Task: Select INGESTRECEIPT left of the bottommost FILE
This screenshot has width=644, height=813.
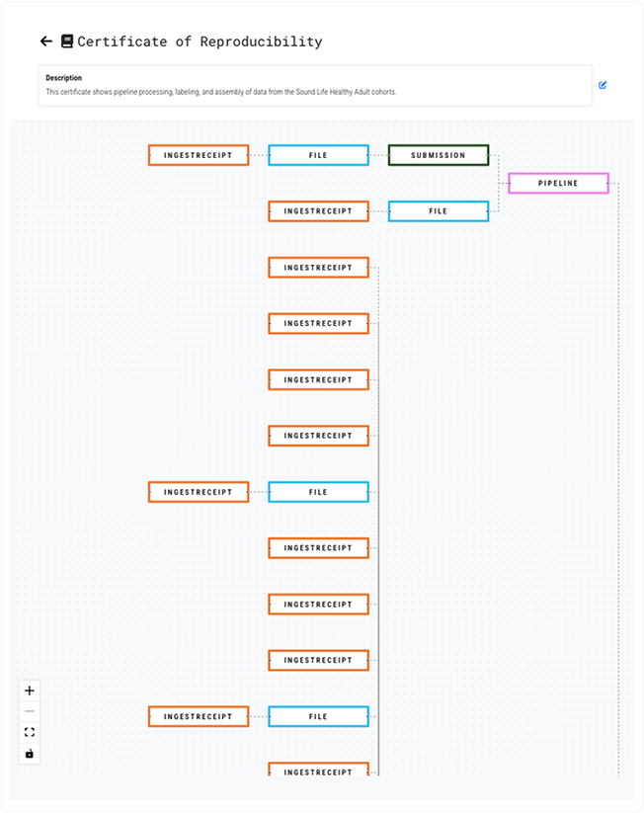Action: point(198,716)
